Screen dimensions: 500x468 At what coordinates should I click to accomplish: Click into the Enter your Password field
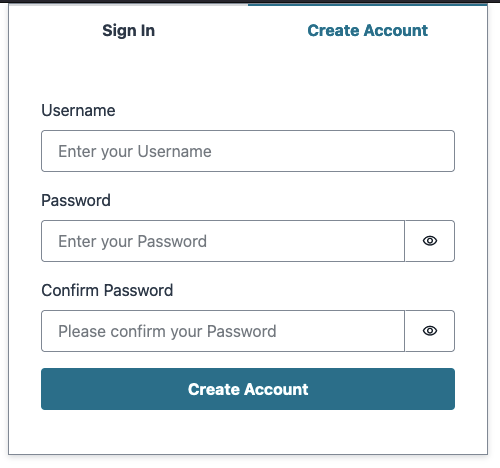pos(223,241)
